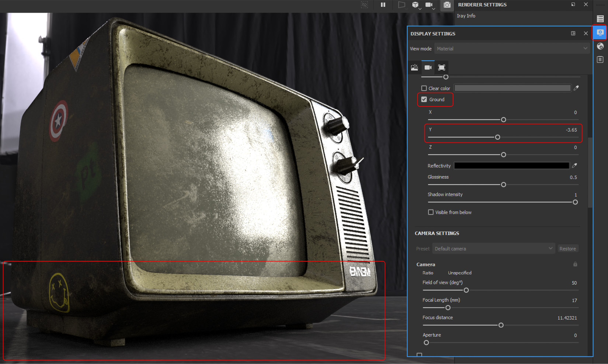Click the Restore button
This screenshot has width=608, height=364.
click(567, 249)
